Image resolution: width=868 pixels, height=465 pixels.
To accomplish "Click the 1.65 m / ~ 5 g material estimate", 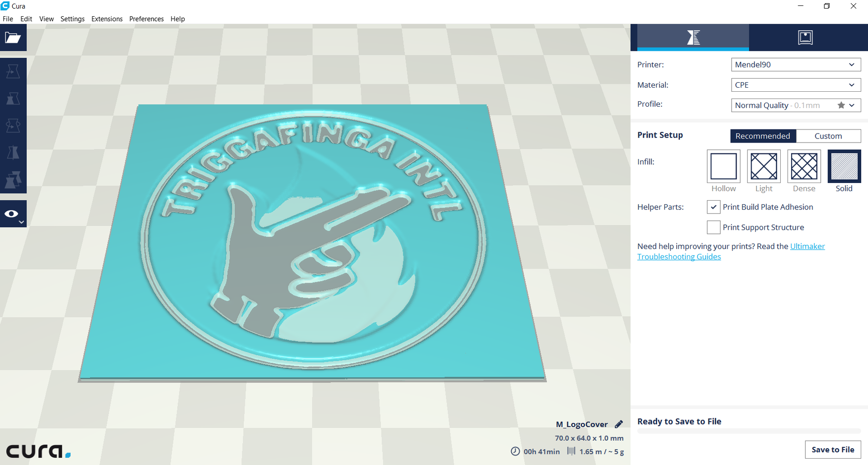I will pos(602,452).
